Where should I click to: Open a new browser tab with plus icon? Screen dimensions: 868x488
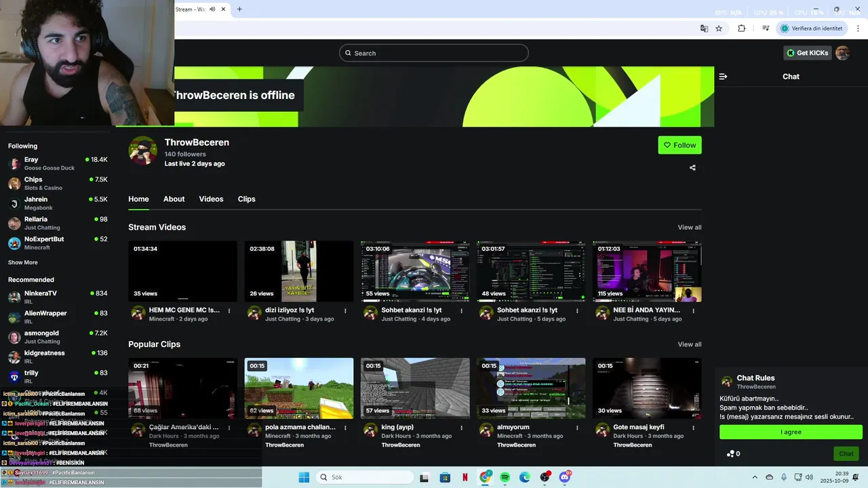(x=239, y=9)
